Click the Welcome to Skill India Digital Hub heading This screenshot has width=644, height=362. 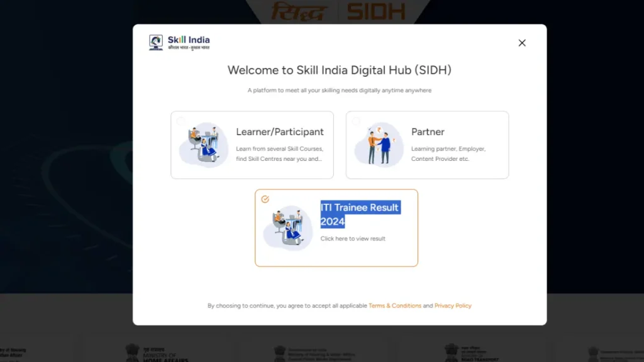[x=339, y=70]
